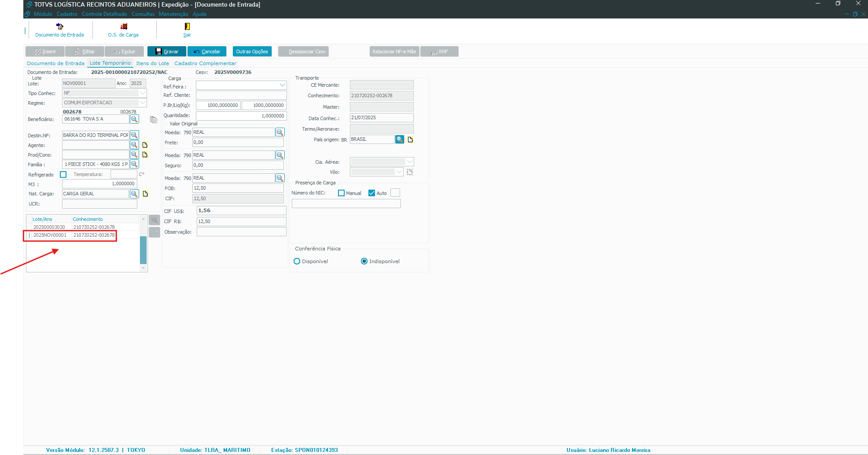The height and width of the screenshot is (455, 868).
Task: Open the Tipo Conhec dropdown
Action: 143,93
